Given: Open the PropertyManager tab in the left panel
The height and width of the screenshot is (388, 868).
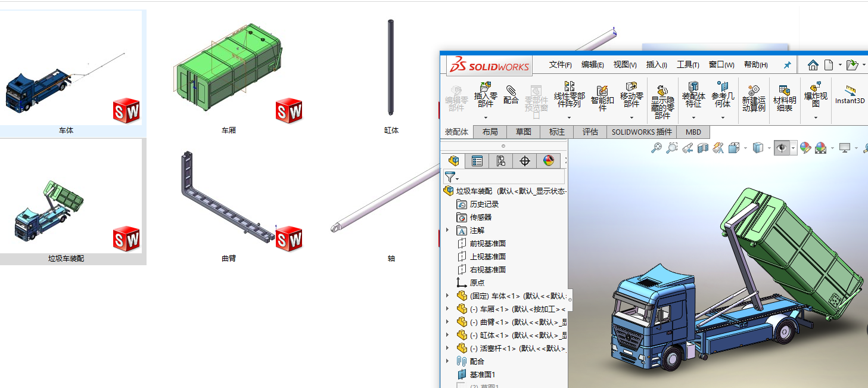Looking at the screenshot, I should tap(477, 161).
